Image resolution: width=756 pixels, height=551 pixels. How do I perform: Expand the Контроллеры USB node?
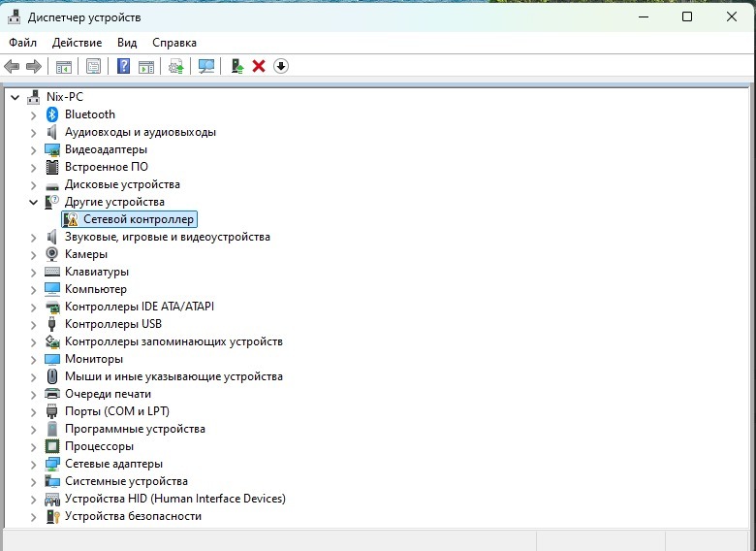point(33,324)
